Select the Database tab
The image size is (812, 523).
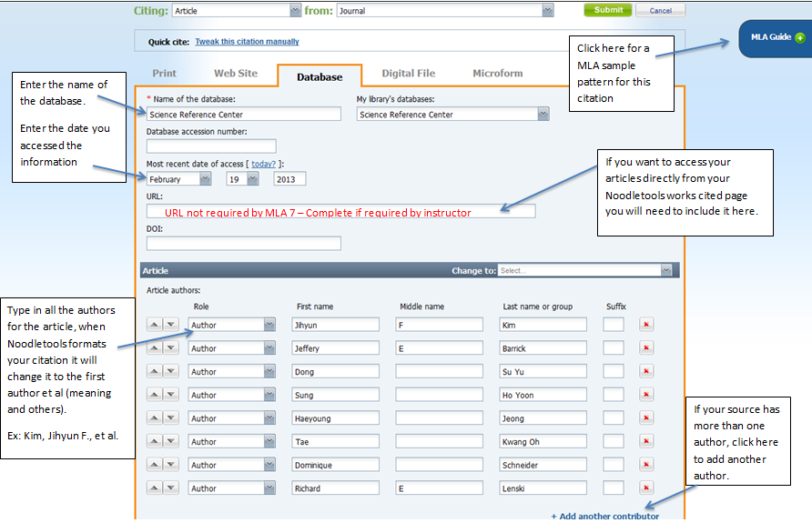[320, 77]
